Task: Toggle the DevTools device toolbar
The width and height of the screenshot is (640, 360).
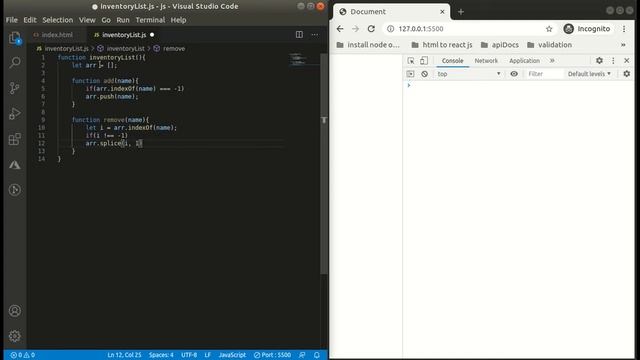Action: click(x=424, y=60)
